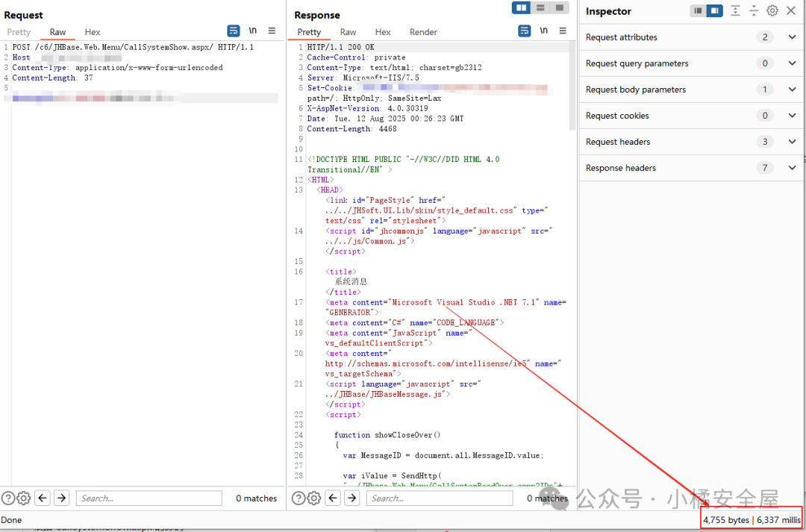Open Inspector settings gear
Viewport: 806px width, 532px height.
pyautogui.click(x=772, y=10)
